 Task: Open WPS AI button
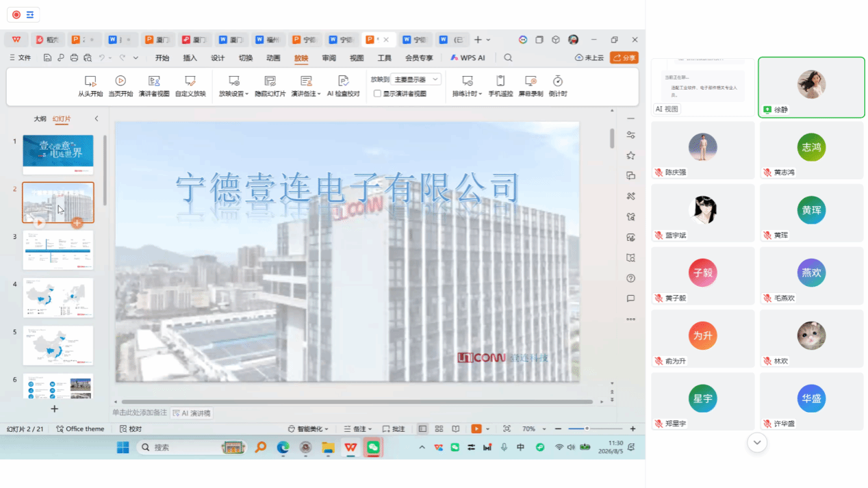pyautogui.click(x=468, y=58)
